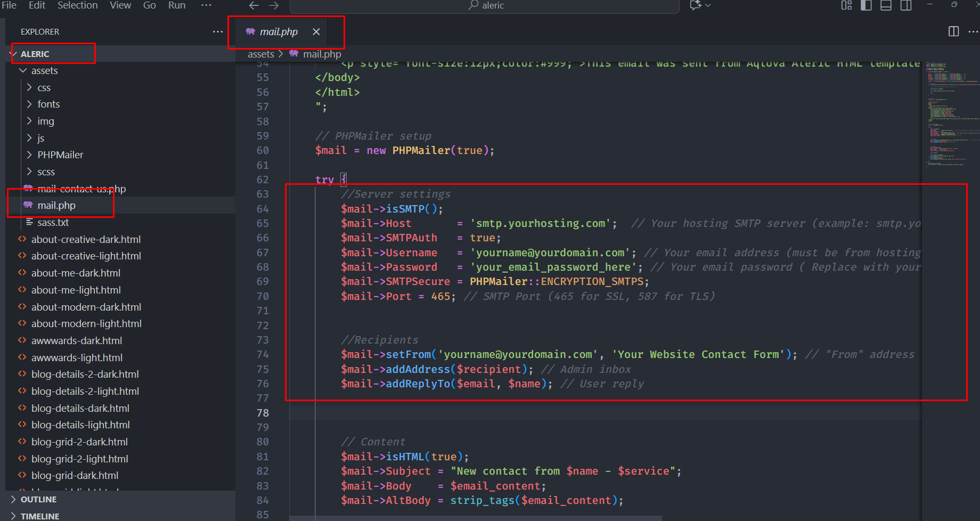Split the editor to the right
The height and width of the screenshot is (521, 980).
[953, 31]
